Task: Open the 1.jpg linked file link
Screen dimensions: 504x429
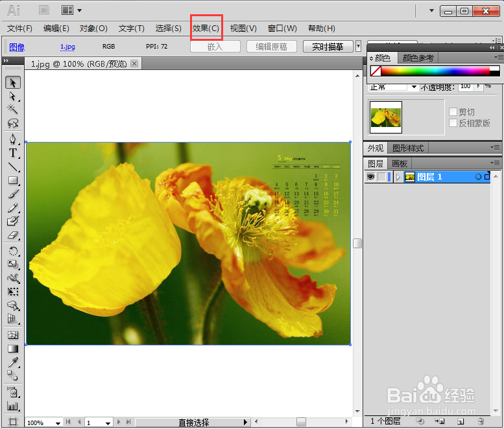Action: pyautogui.click(x=67, y=47)
